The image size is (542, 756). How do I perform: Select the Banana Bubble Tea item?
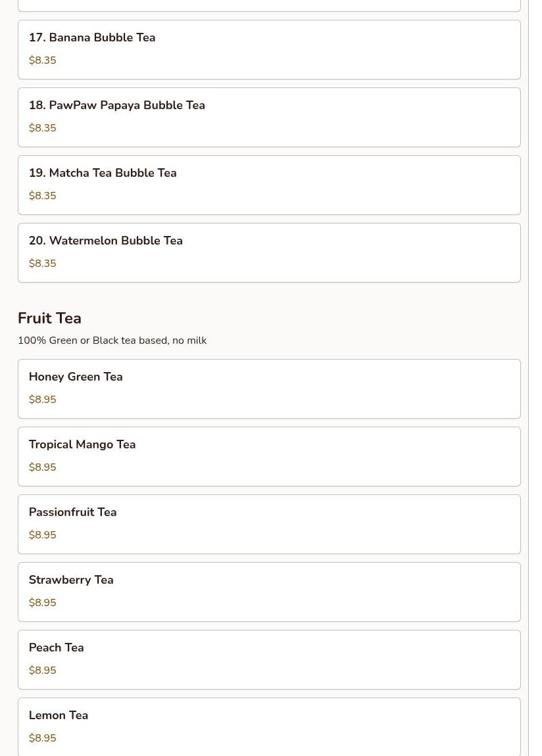pos(269,50)
